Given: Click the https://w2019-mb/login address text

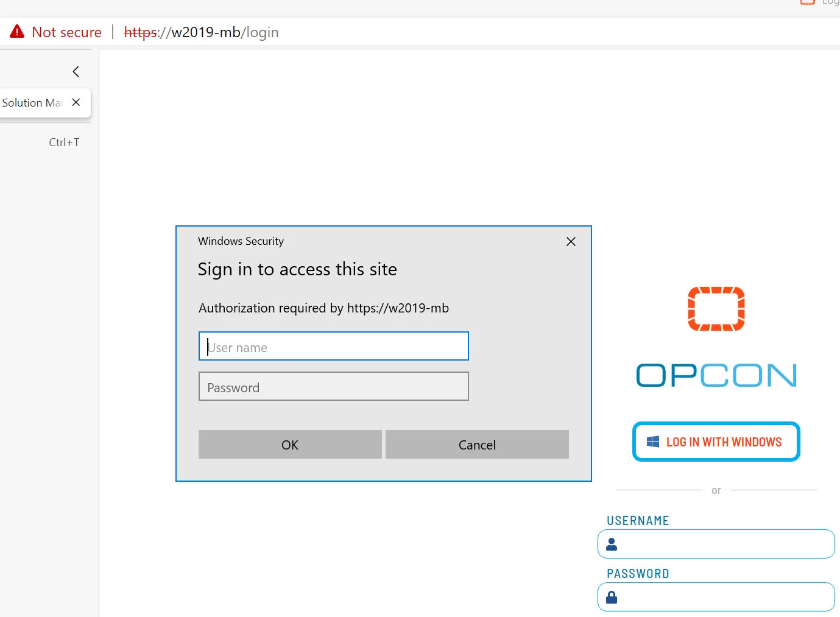Looking at the screenshot, I should pyautogui.click(x=201, y=32).
